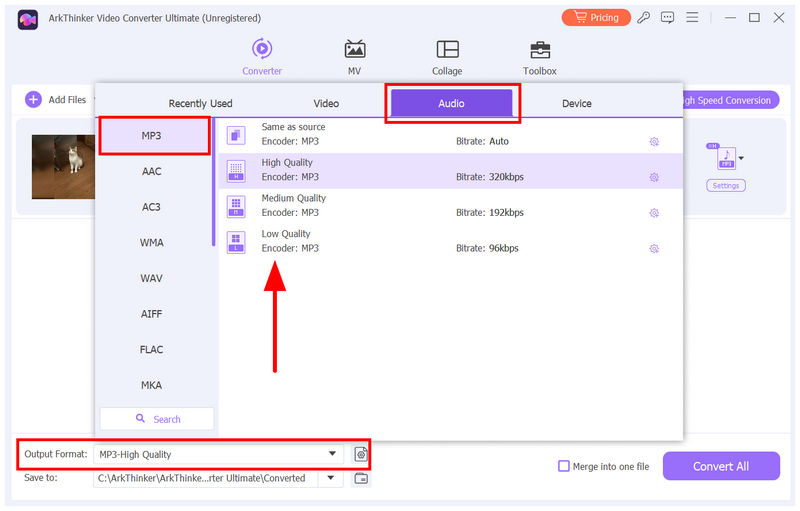800x511 pixels.
Task: Open the Collage section
Action: pyautogui.click(x=447, y=57)
